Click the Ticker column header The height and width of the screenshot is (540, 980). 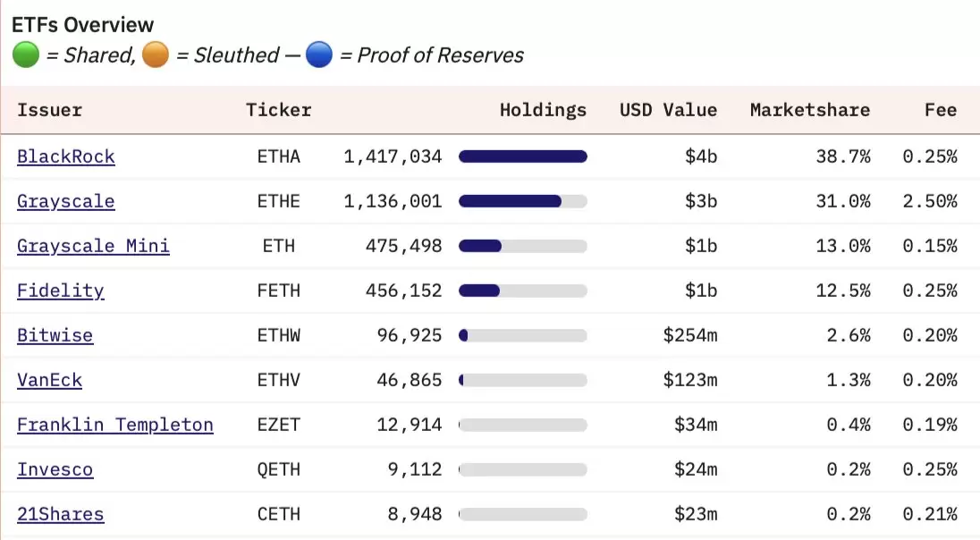(278, 110)
